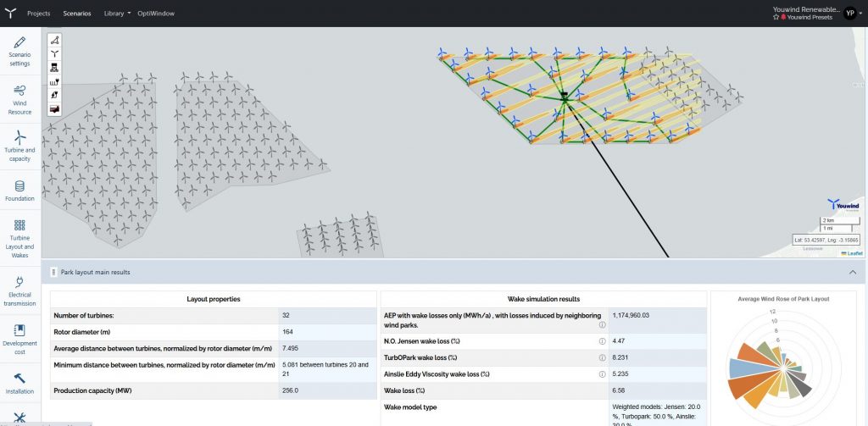Click the central substation on the map
868x426 pixels.
point(563,97)
